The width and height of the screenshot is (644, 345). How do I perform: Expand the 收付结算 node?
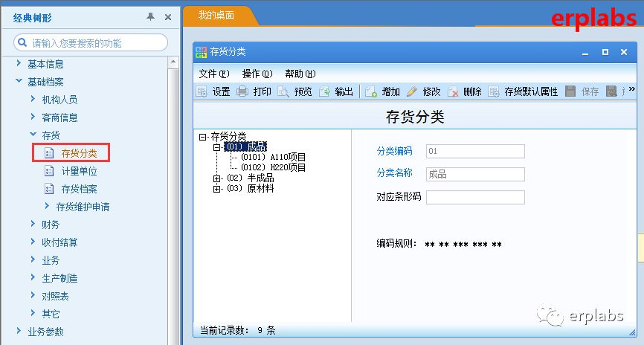pos(33,242)
